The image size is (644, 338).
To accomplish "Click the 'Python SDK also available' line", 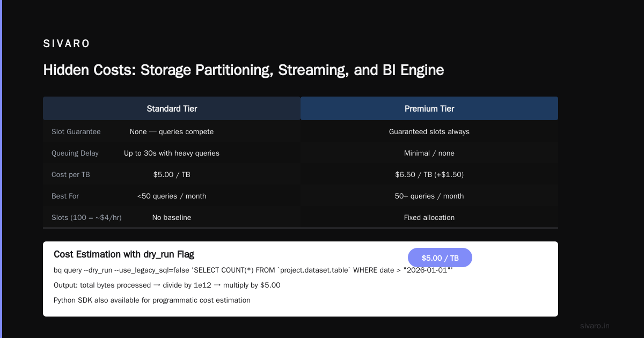I will 152,300.
